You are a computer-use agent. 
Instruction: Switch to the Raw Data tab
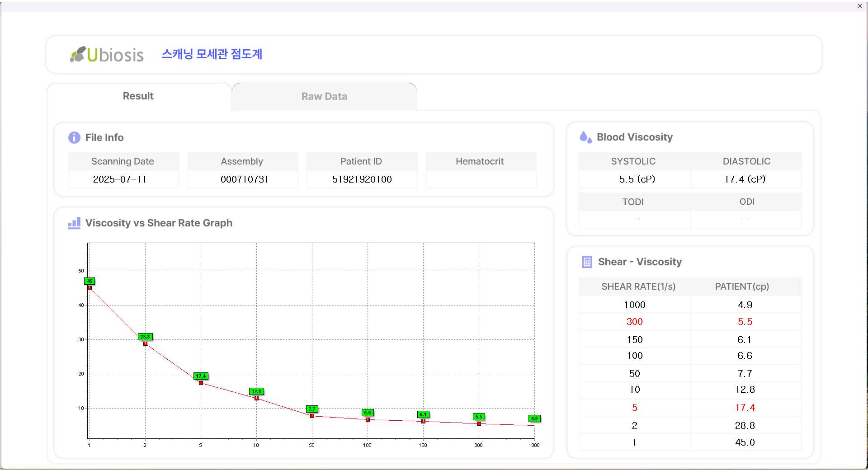[324, 96]
